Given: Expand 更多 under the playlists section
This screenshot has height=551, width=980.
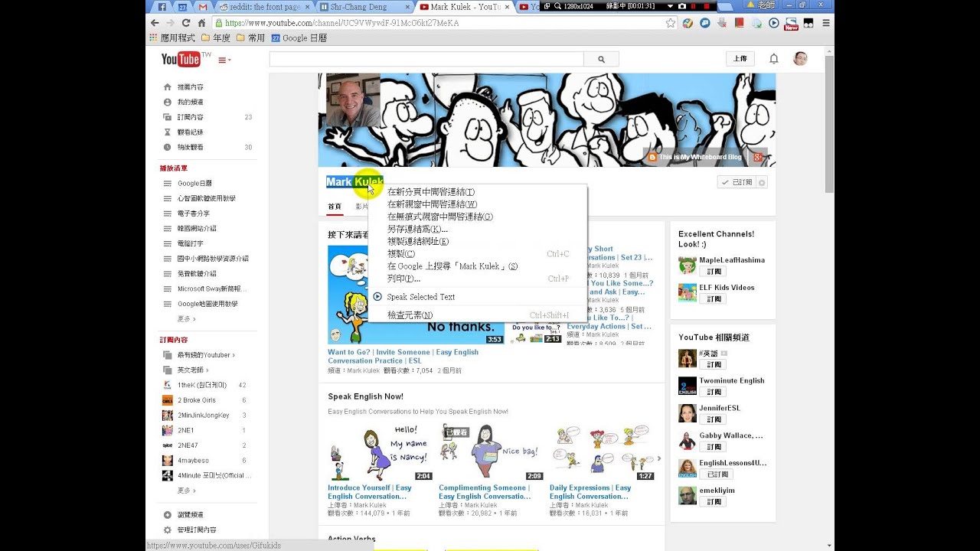Looking at the screenshot, I should 187,318.
